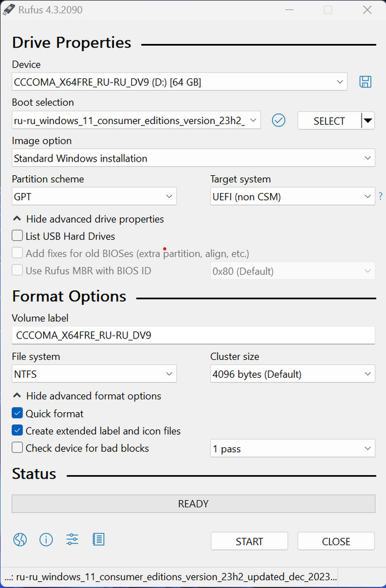Open the Partition scheme GPT dropdown
386x588 pixels.
pyautogui.click(x=94, y=197)
